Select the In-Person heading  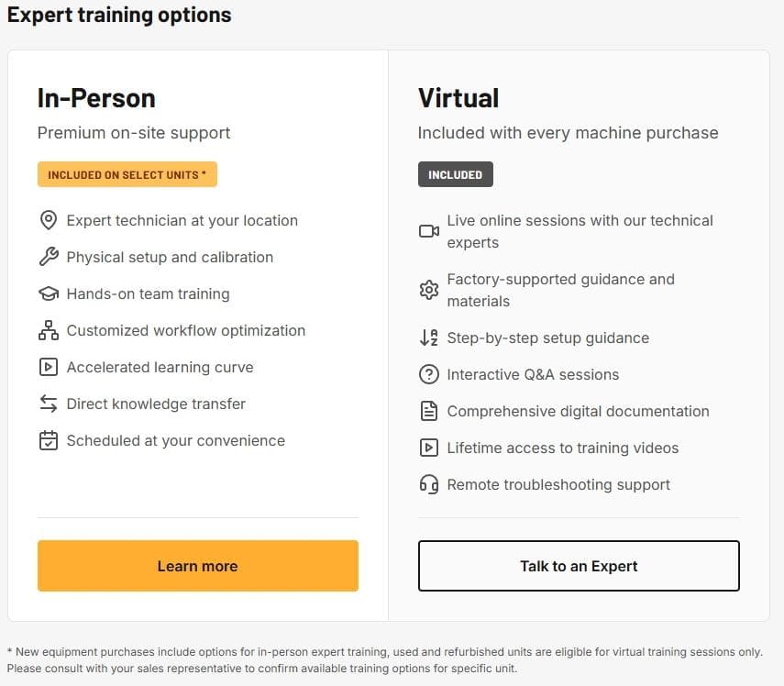coord(96,98)
